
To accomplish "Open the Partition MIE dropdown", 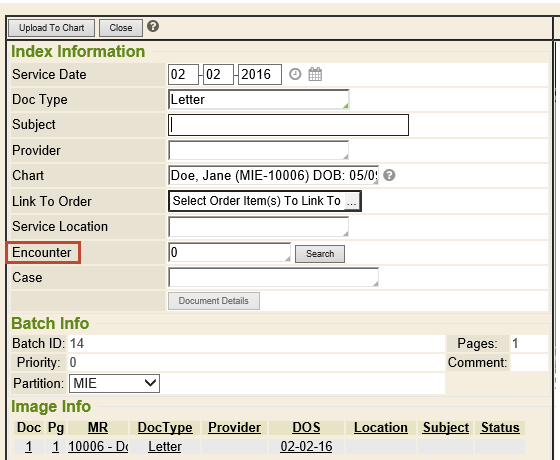I will [x=114, y=384].
